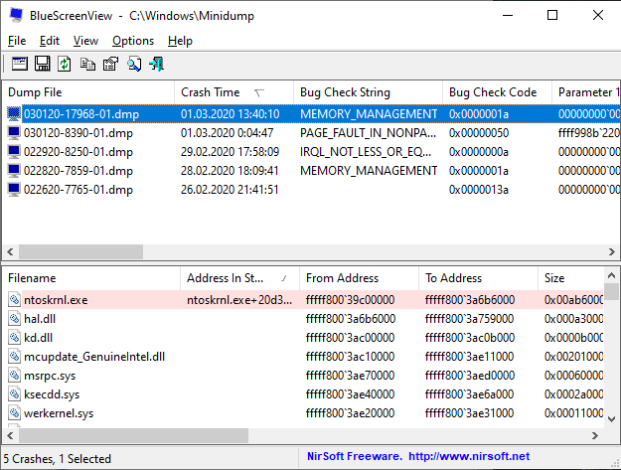Open the Options menu
621x470 pixels.
[x=133, y=41]
